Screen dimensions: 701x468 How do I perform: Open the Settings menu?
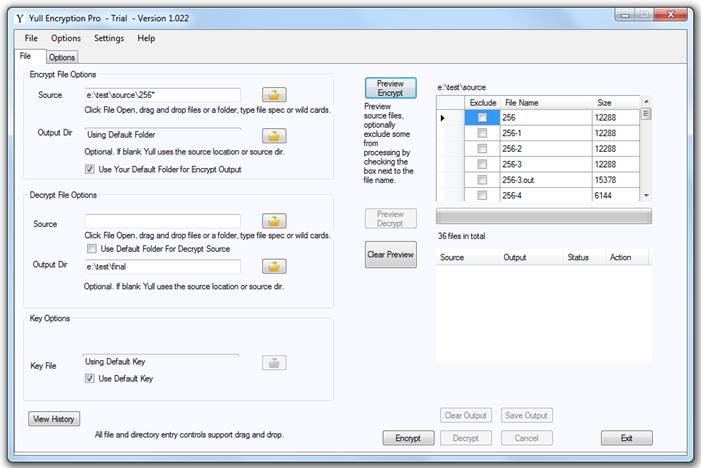tap(109, 38)
